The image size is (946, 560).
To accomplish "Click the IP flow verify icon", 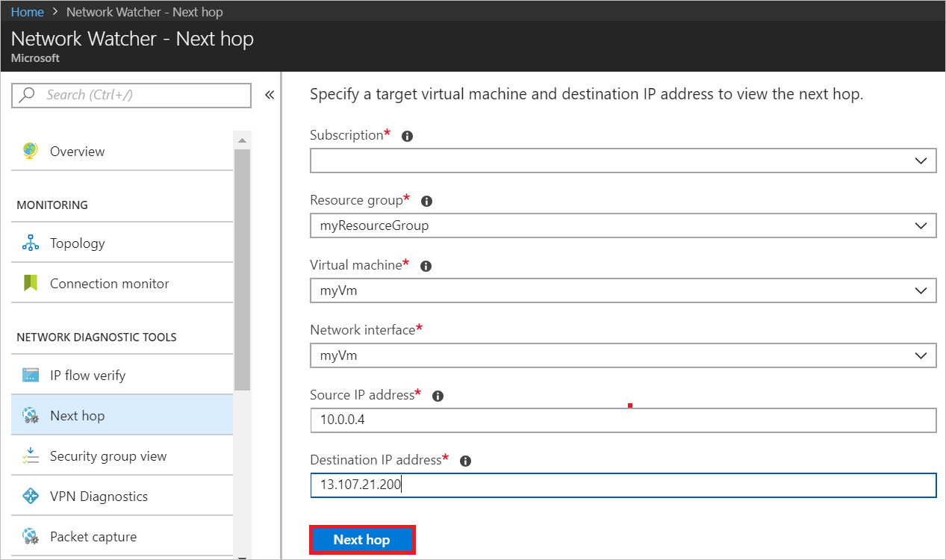I will [x=31, y=375].
